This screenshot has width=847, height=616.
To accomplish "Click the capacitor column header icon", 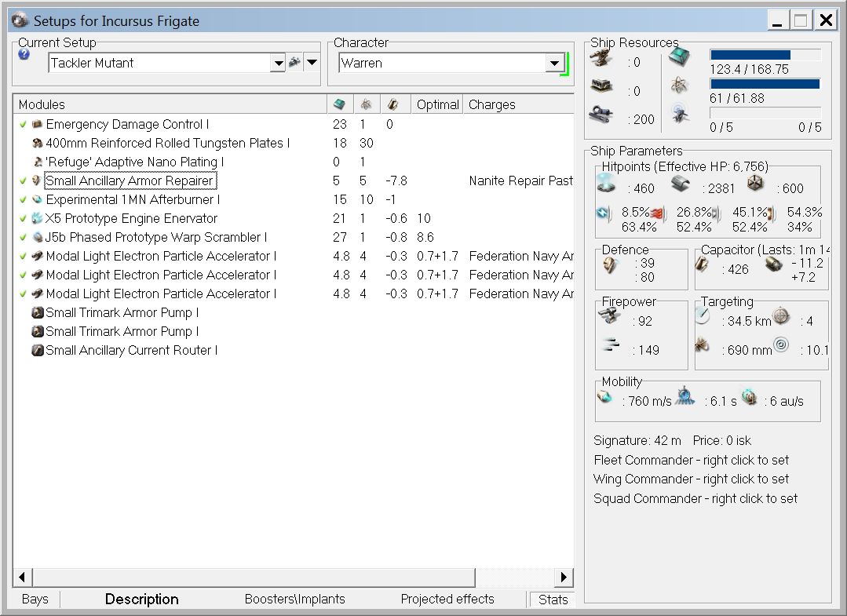I will click(x=393, y=104).
